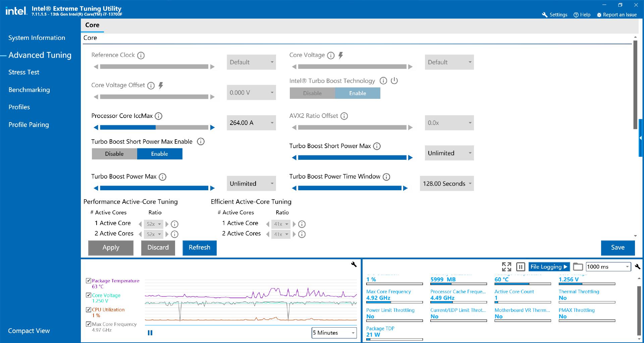644x343 pixels.
Task: Open the log file folder icon
Action: [578, 267]
